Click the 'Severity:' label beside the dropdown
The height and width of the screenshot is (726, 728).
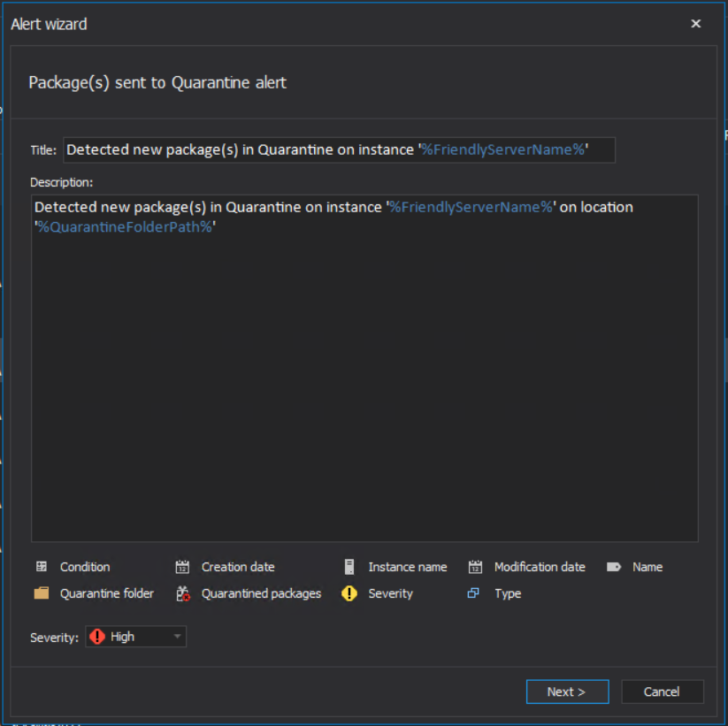point(54,638)
